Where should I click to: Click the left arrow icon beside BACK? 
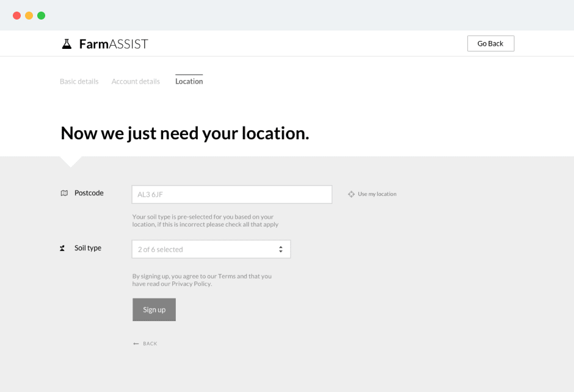(136, 343)
